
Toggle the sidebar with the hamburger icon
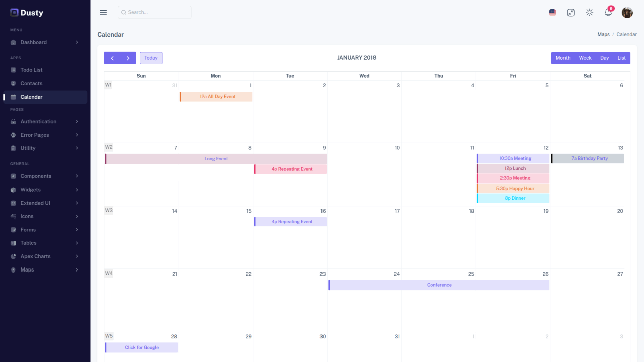pyautogui.click(x=103, y=12)
